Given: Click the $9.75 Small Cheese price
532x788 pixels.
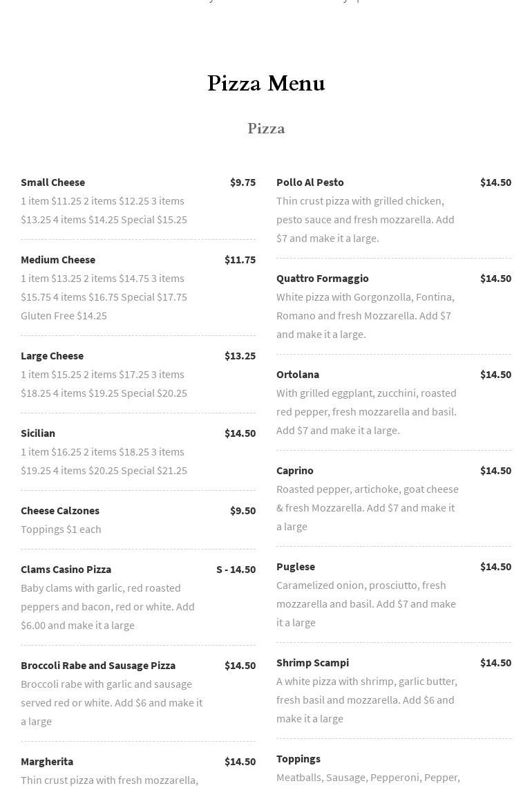Looking at the screenshot, I should [x=243, y=182].
